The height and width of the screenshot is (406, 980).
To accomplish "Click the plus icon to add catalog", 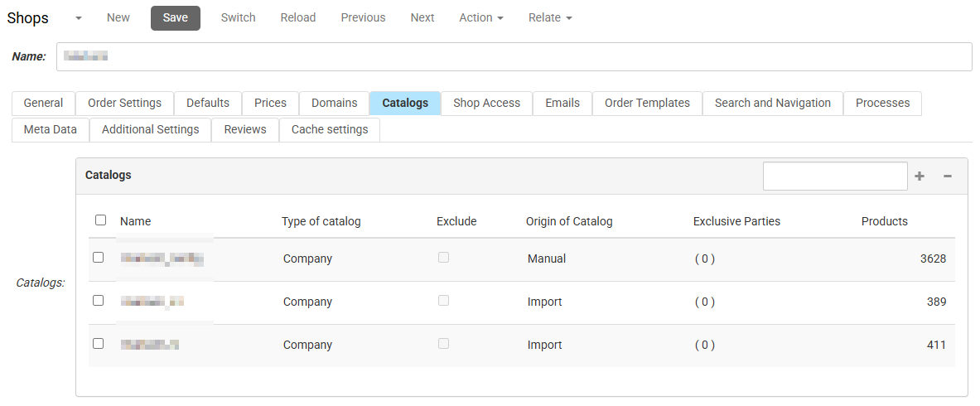I will tap(920, 176).
